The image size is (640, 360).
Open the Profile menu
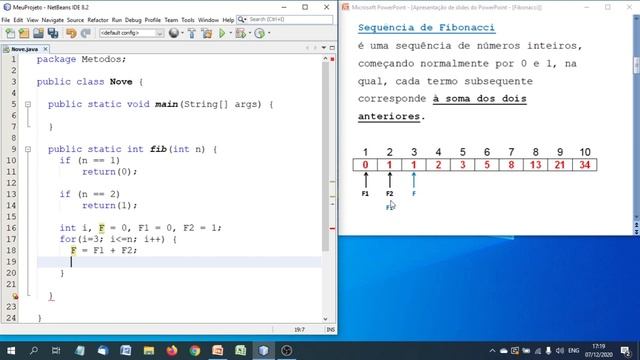click(x=153, y=20)
